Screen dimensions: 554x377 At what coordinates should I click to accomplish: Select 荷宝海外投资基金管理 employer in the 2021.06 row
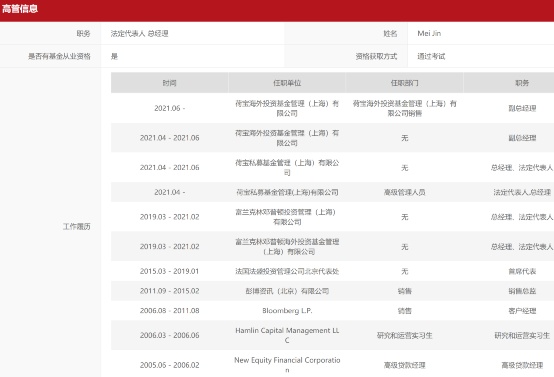pyautogui.click(x=287, y=108)
